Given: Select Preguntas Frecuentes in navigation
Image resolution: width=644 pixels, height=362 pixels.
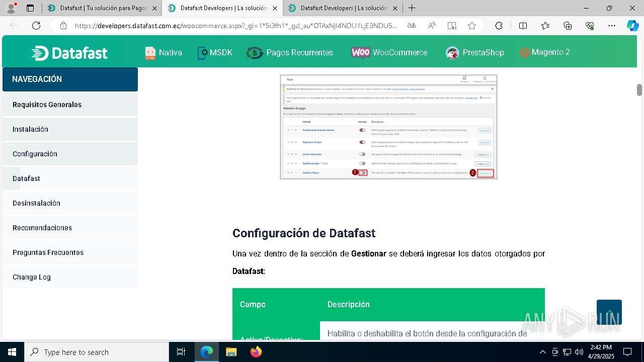Looking at the screenshot, I should pos(70,252).
